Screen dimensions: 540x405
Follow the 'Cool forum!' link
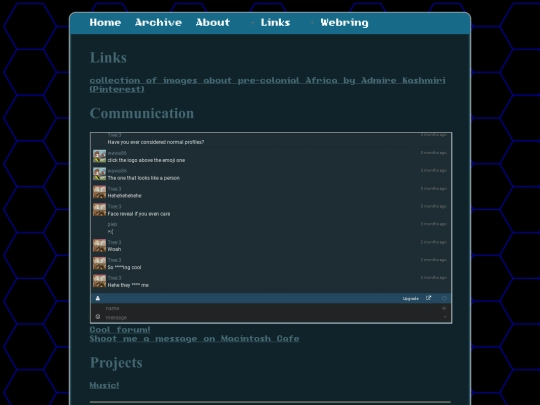[x=120, y=330]
